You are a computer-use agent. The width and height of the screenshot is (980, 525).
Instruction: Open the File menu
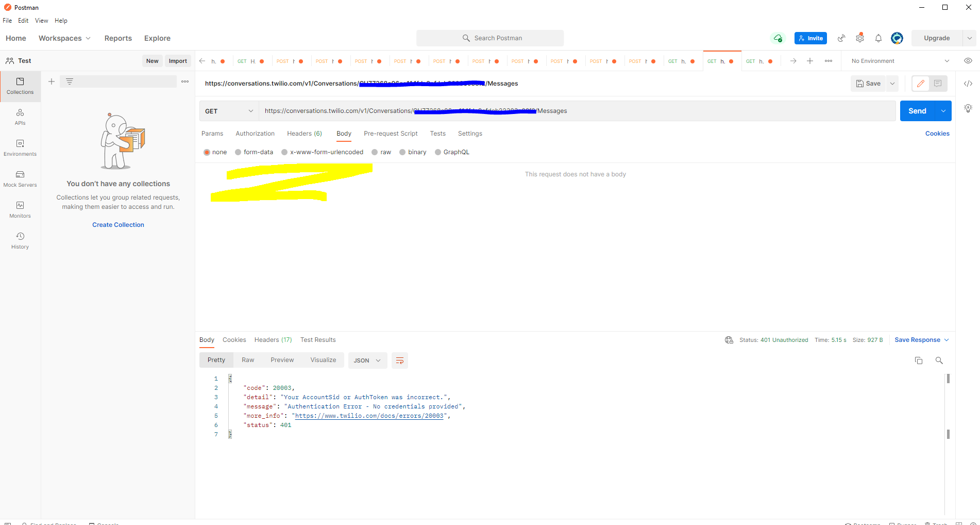7,21
